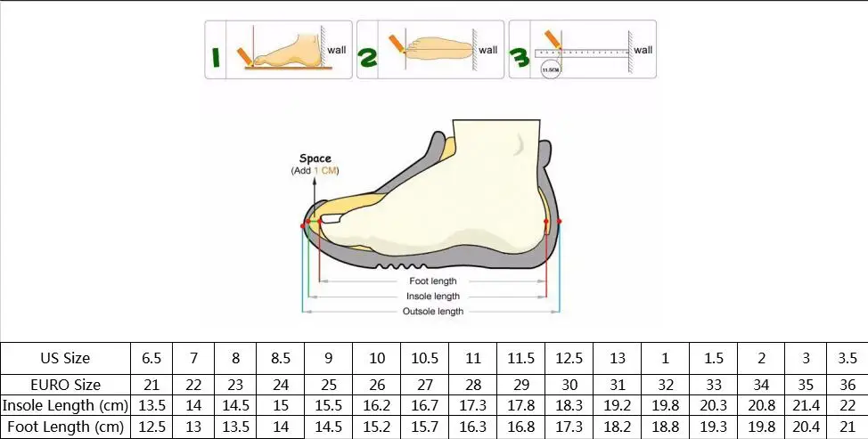
Task: Click the 'Insole length' dimension label
Action: coord(433,297)
